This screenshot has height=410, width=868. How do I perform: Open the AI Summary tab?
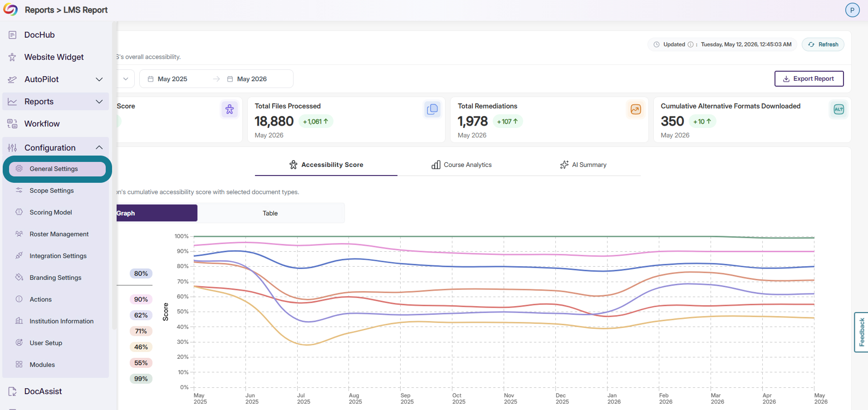tap(583, 165)
